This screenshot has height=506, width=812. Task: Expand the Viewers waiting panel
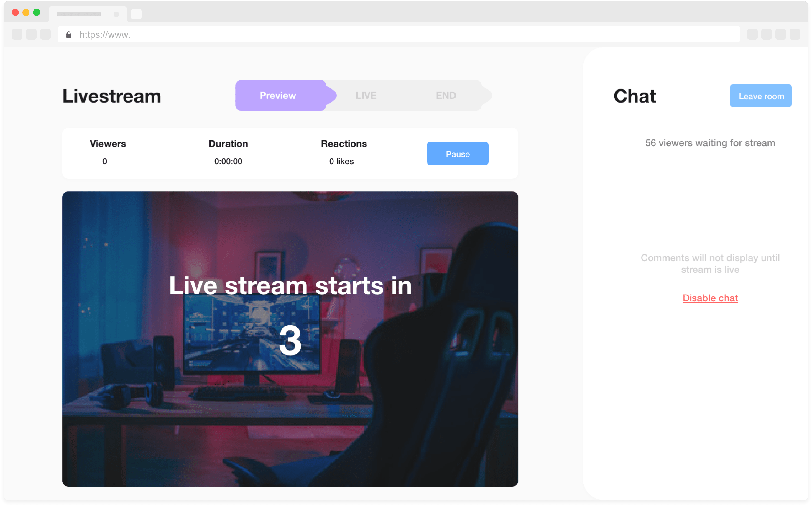[x=710, y=142]
